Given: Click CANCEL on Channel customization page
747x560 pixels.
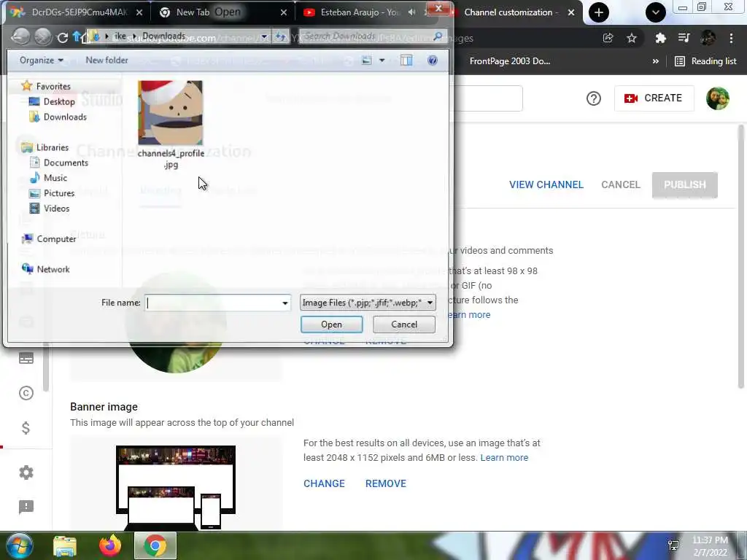Looking at the screenshot, I should click(621, 184).
